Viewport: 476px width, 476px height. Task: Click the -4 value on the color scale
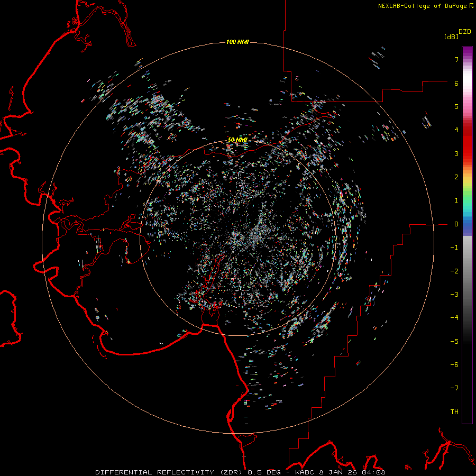tap(454, 318)
